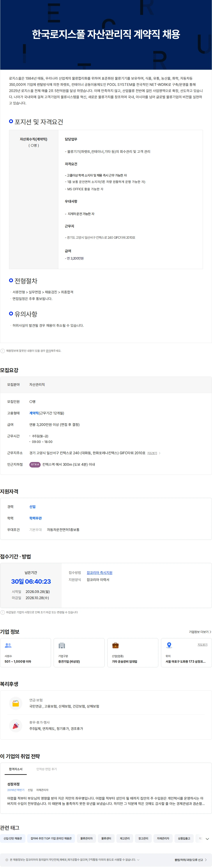Select the 창고관리 tag
Screen dimensions: 212x868
(x=143, y=838)
